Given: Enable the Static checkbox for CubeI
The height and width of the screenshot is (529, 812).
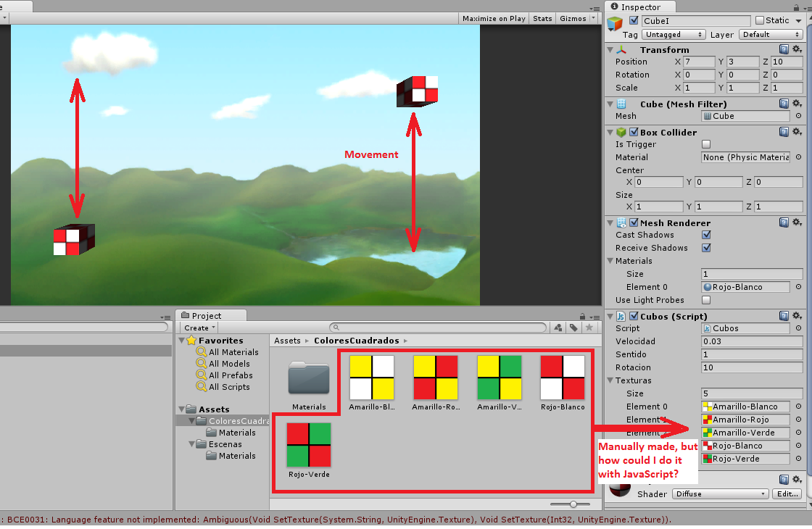Looking at the screenshot, I should [758, 20].
